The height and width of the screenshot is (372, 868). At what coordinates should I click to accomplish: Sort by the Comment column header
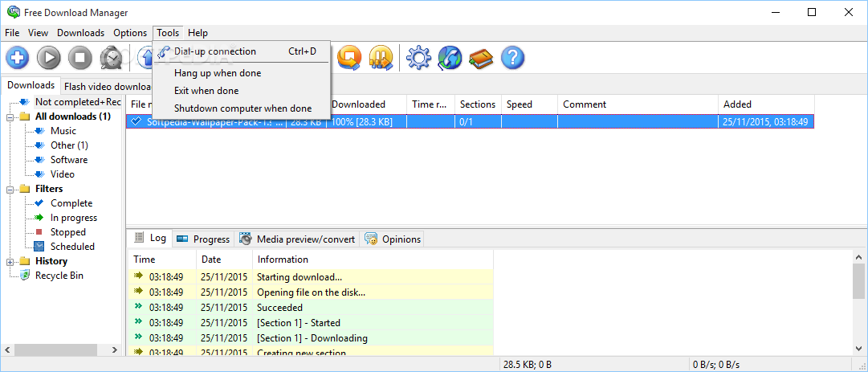tap(638, 104)
